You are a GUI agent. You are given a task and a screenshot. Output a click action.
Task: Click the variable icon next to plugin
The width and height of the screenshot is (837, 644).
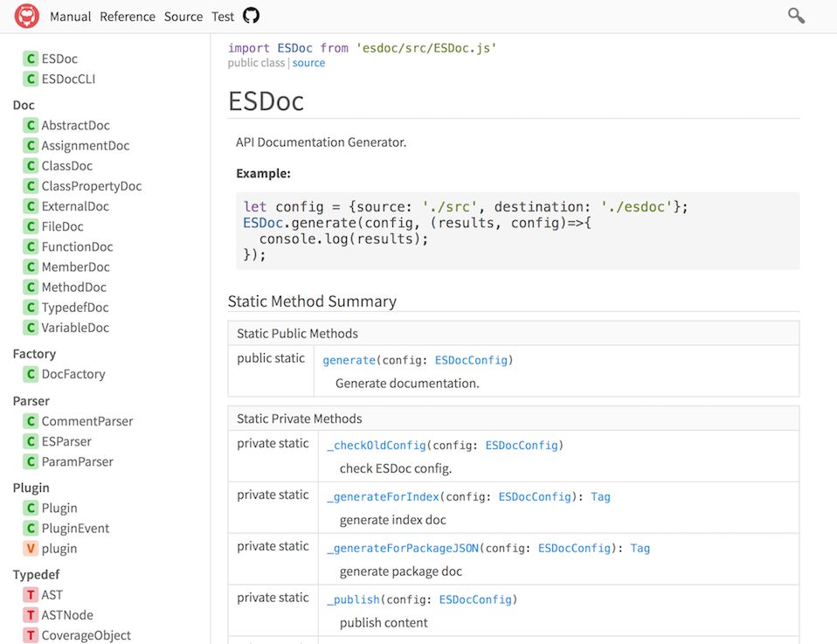click(x=31, y=548)
